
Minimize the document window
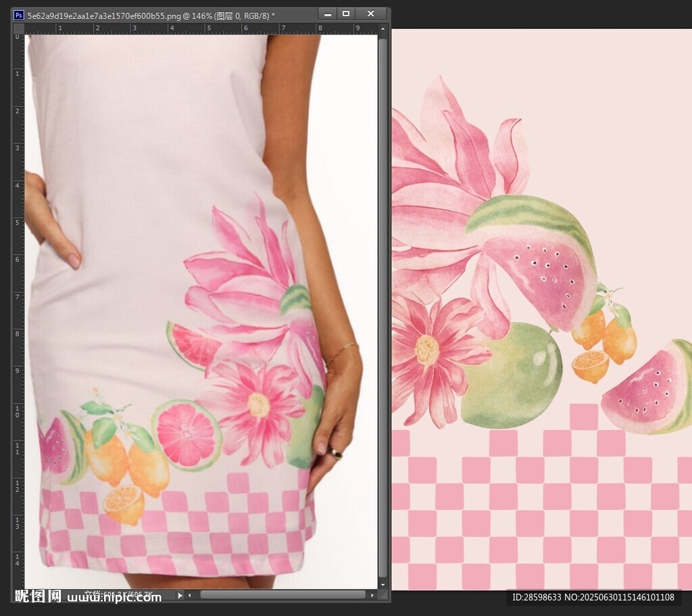point(326,14)
